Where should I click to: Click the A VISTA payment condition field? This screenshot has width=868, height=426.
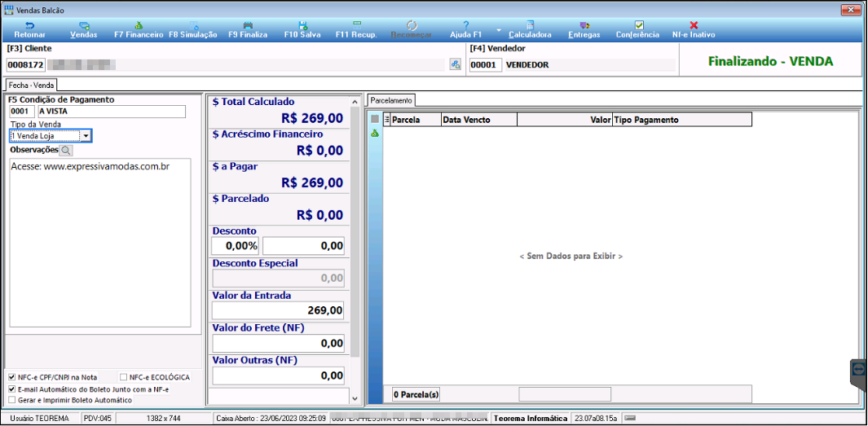click(x=112, y=112)
